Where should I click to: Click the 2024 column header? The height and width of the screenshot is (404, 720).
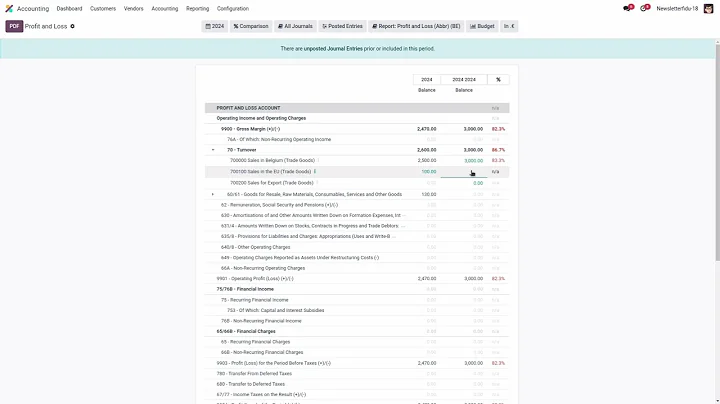(427, 79)
